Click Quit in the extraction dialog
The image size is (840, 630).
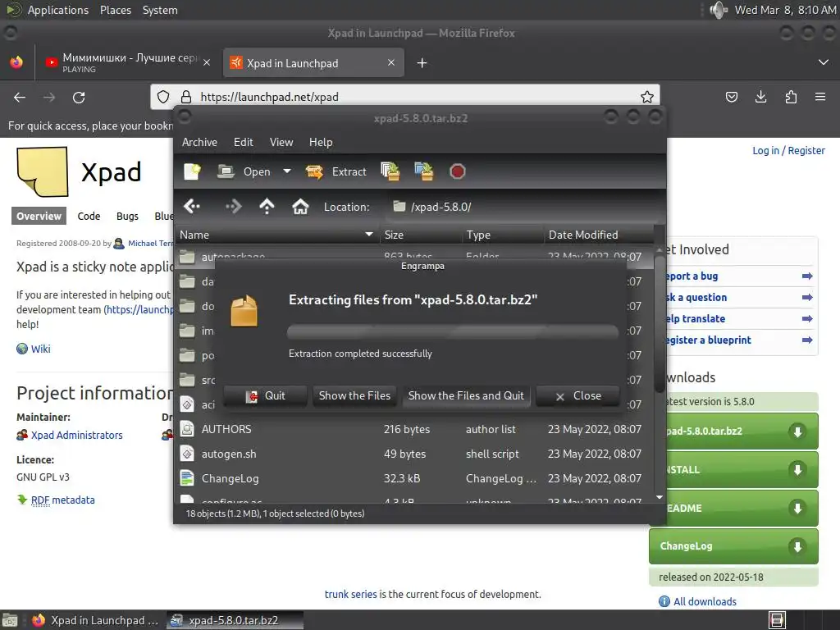point(265,396)
